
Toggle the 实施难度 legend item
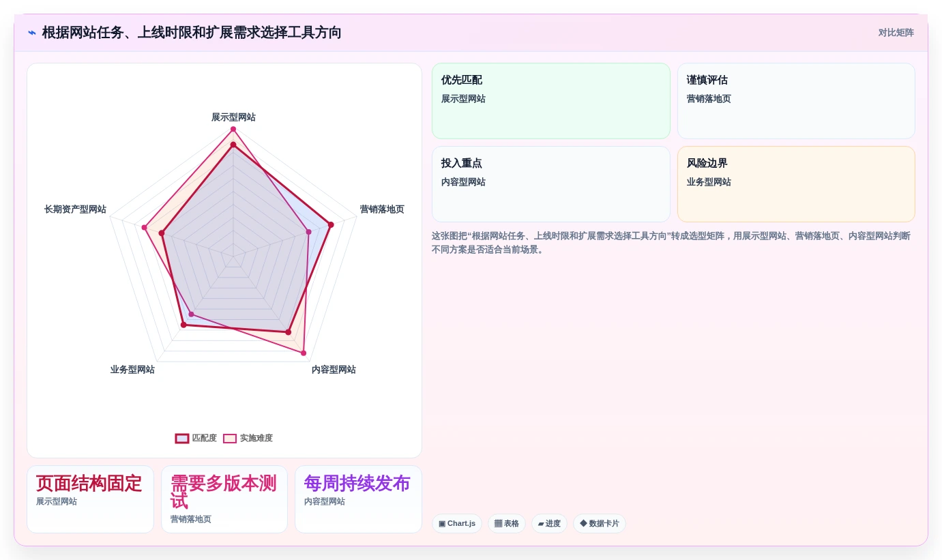[248, 438]
